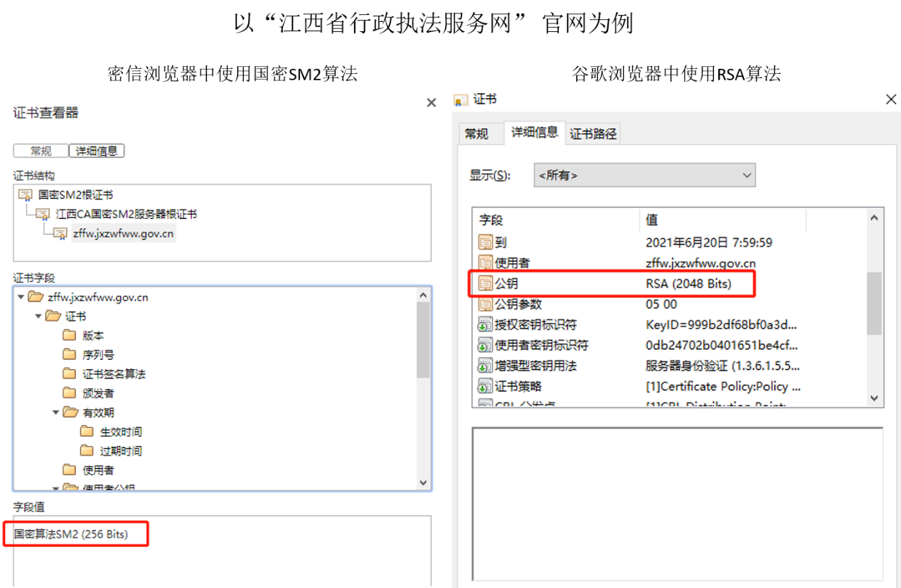Viewport: 901px width, 588px height.
Task: Click the 序列号 folder icon
Action: [x=70, y=354]
